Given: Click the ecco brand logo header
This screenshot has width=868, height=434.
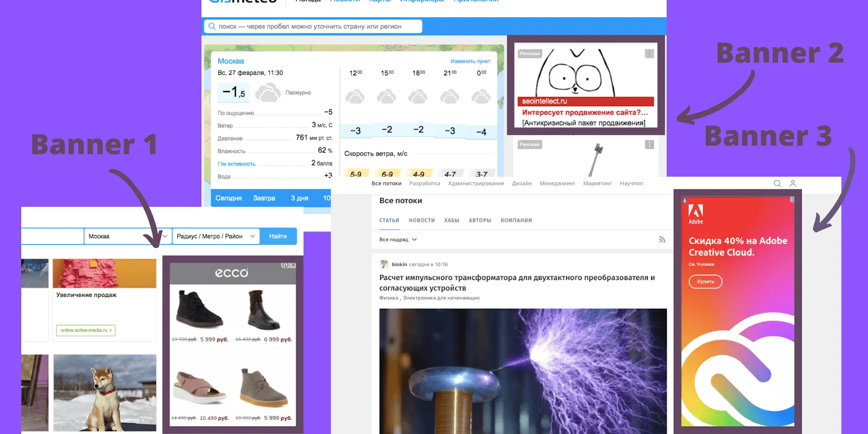Looking at the screenshot, I should point(232,273).
